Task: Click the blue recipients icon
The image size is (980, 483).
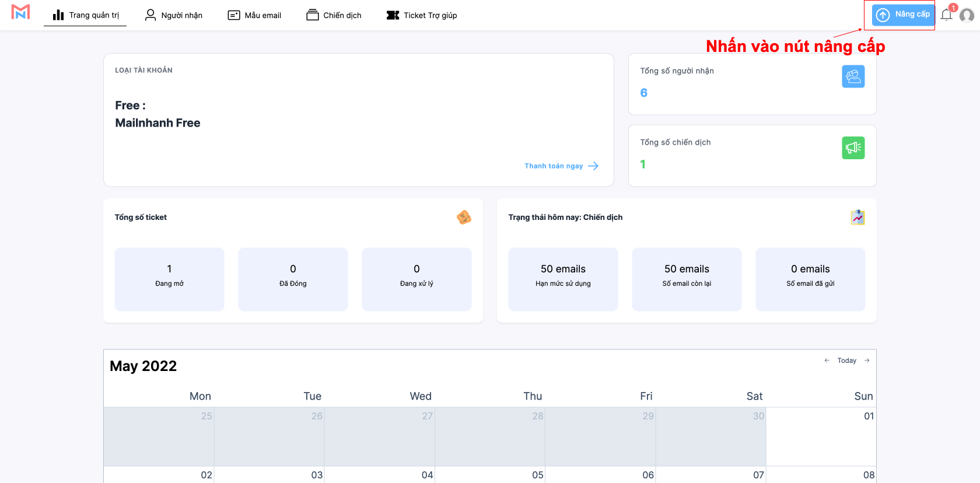Action: pyautogui.click(x=853, y=76)
